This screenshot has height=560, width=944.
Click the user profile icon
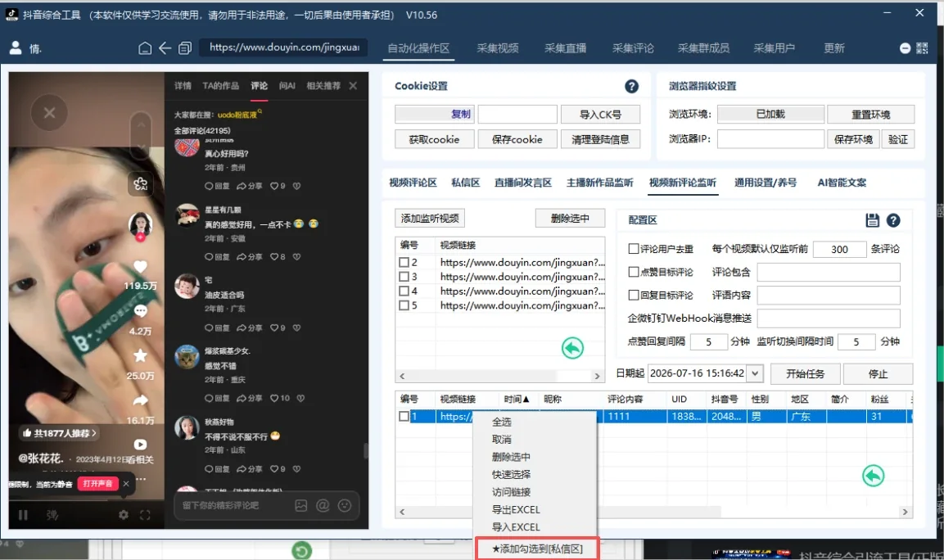16,48
